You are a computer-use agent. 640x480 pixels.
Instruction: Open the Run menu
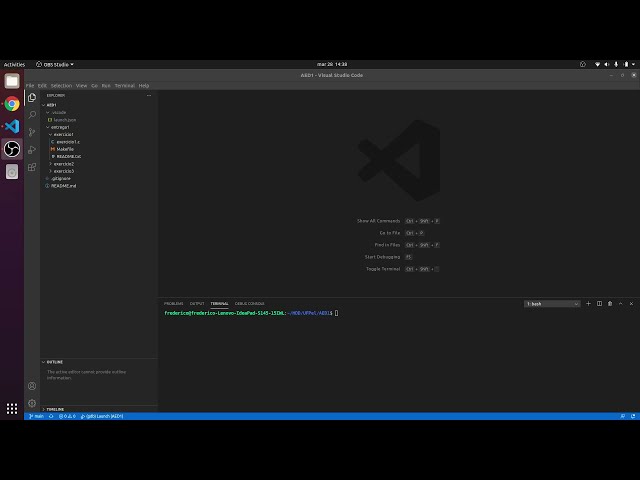point(106,86)
